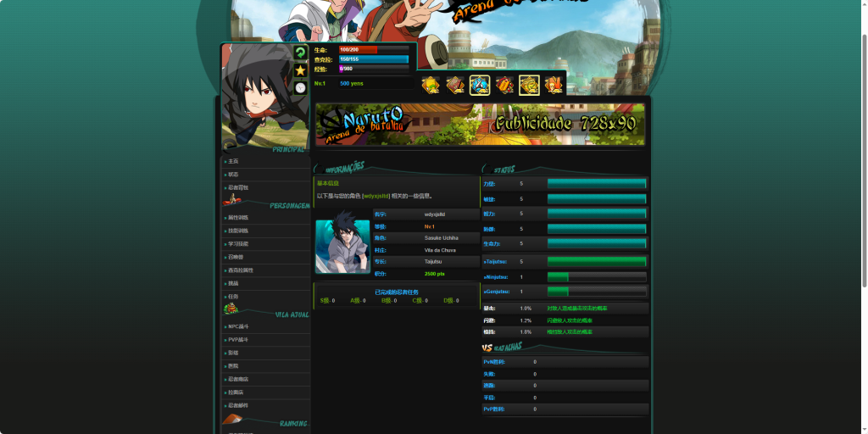The height and width of the screenshot is (434, 868).
Task: Click the Nv.1 level label beside yens
Action: (320, 84)
